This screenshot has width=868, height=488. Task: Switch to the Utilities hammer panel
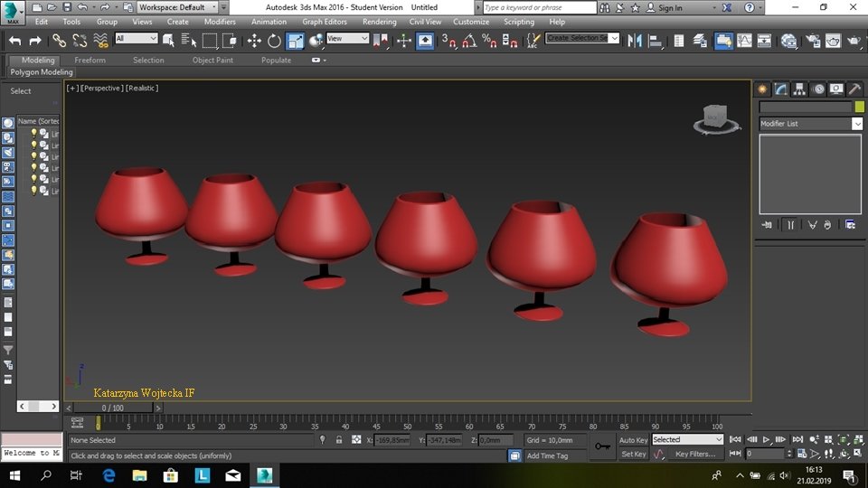[854, 89]
